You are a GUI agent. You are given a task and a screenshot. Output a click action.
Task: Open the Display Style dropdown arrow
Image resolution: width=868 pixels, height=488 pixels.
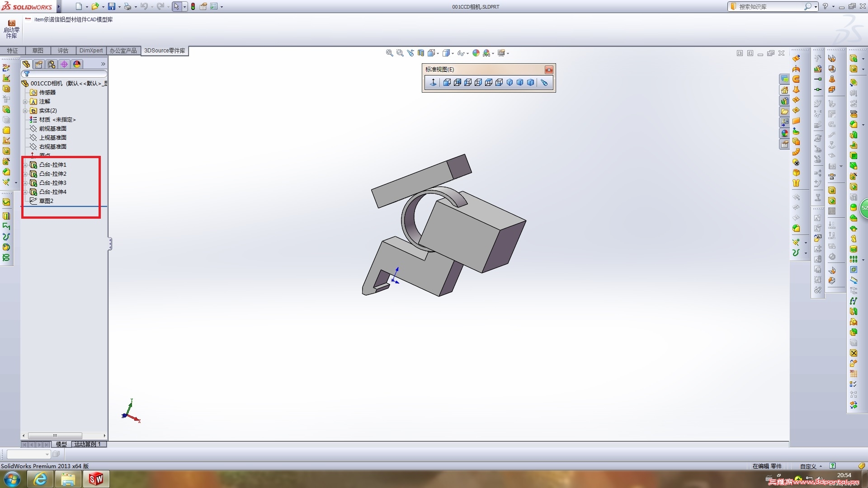pyautogui.click(x=453, y=53)
